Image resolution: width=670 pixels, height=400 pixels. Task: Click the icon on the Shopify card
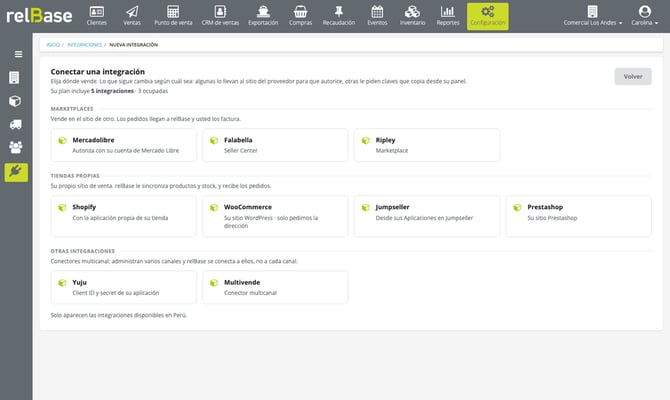(62, 208)
